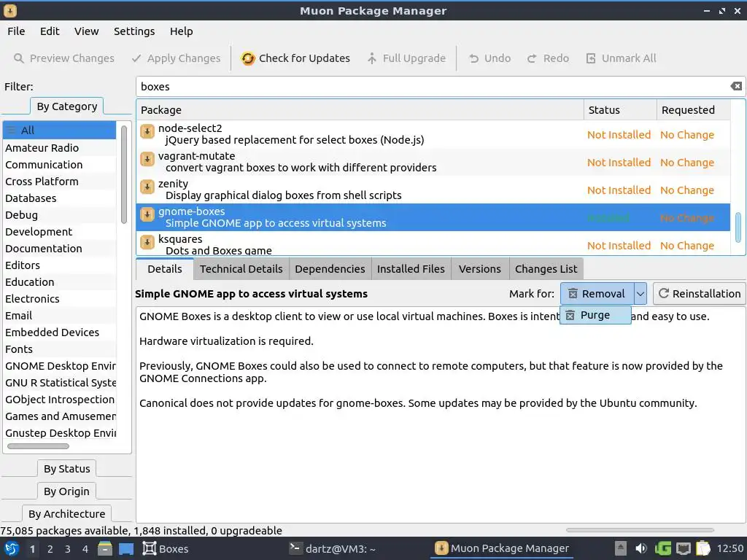Choose Purge from the removal dropdown
The height and width of the screenshot is (560, 747).
point(595,315)
